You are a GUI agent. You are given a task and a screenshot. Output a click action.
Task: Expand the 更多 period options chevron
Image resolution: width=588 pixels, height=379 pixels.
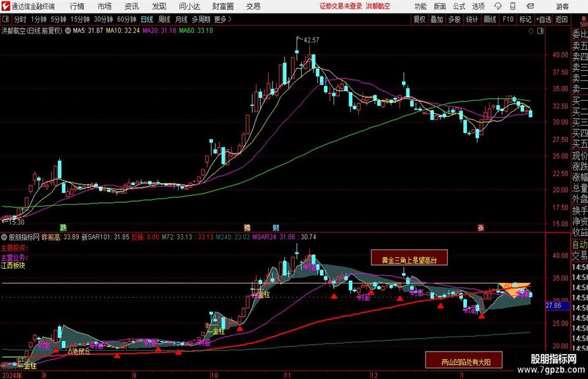[230, 19]
